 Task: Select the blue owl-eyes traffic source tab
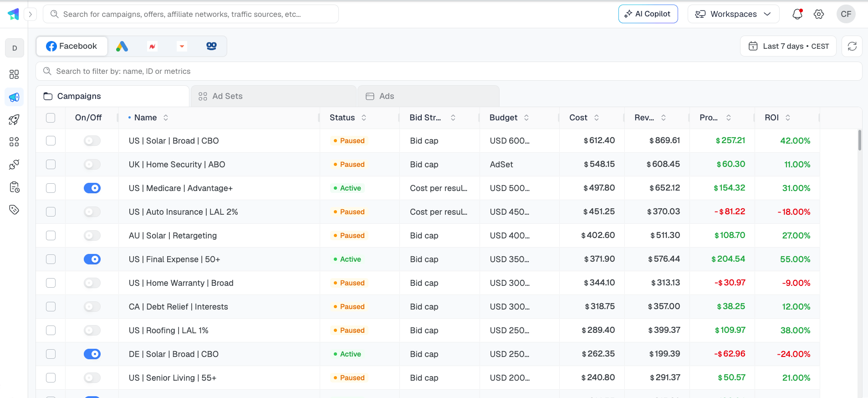pyautogui.click(x=211, y=46)
